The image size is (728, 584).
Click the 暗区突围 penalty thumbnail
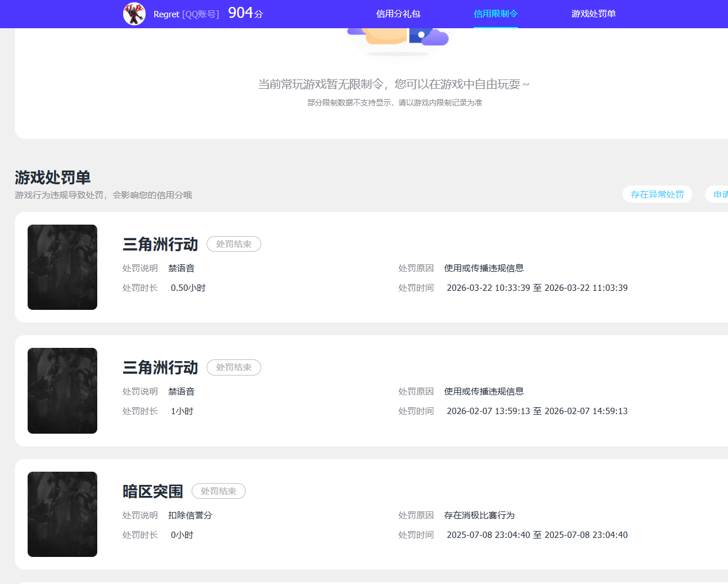62,514
